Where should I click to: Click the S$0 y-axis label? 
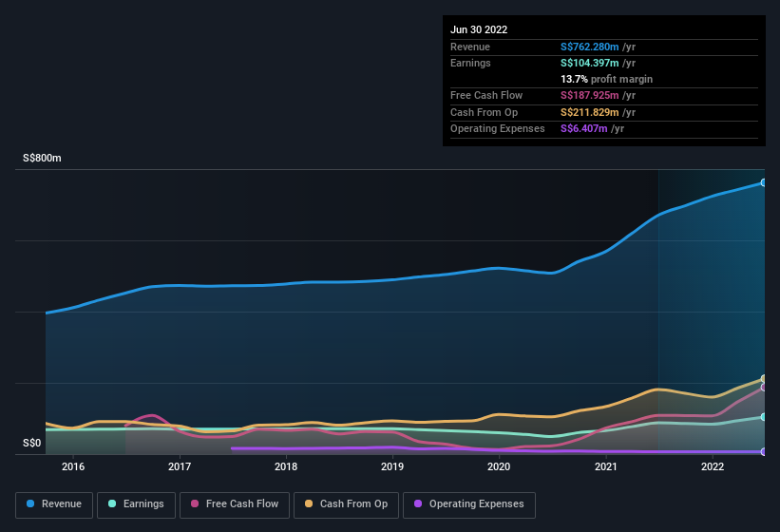31,443
